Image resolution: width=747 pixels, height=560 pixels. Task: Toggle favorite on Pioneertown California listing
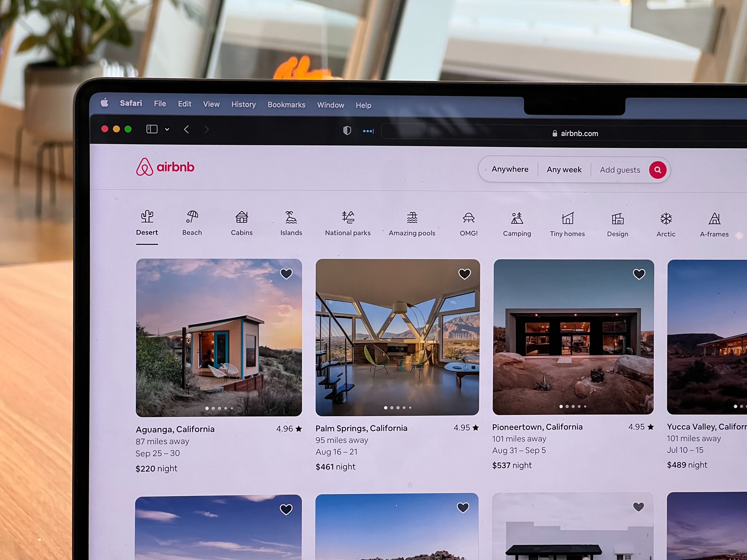[639, 274]
